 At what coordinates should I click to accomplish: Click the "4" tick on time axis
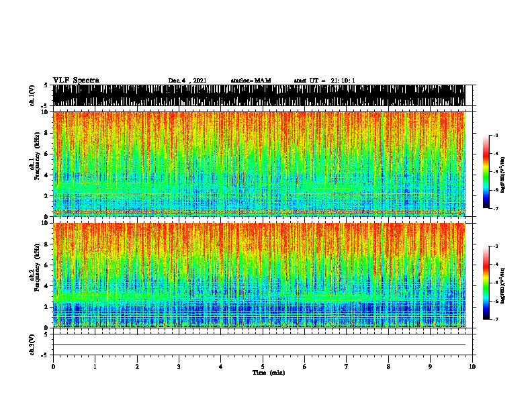tap(221, 366)
